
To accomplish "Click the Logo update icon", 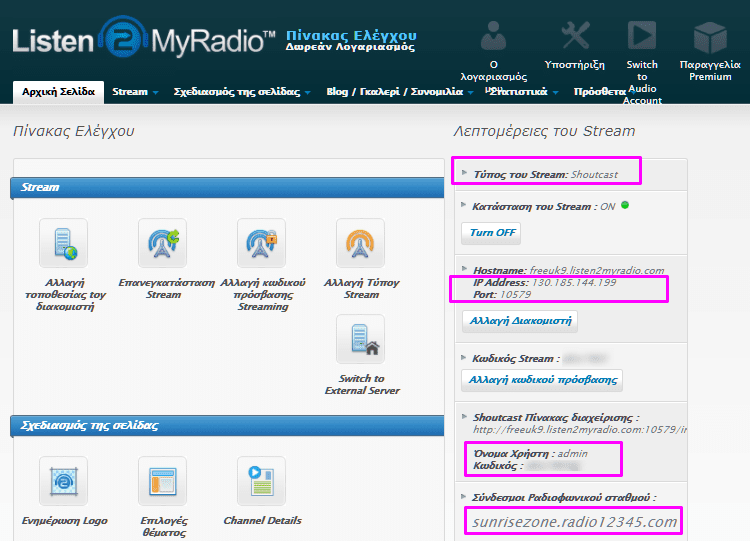I will click(64, 481).
